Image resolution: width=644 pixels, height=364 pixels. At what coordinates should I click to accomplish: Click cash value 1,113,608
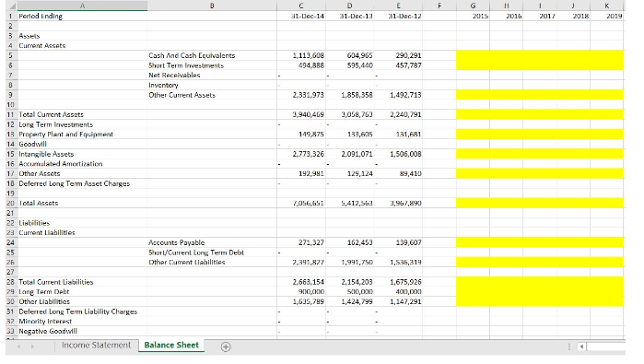pyautogui.click(x=308, y=55)
